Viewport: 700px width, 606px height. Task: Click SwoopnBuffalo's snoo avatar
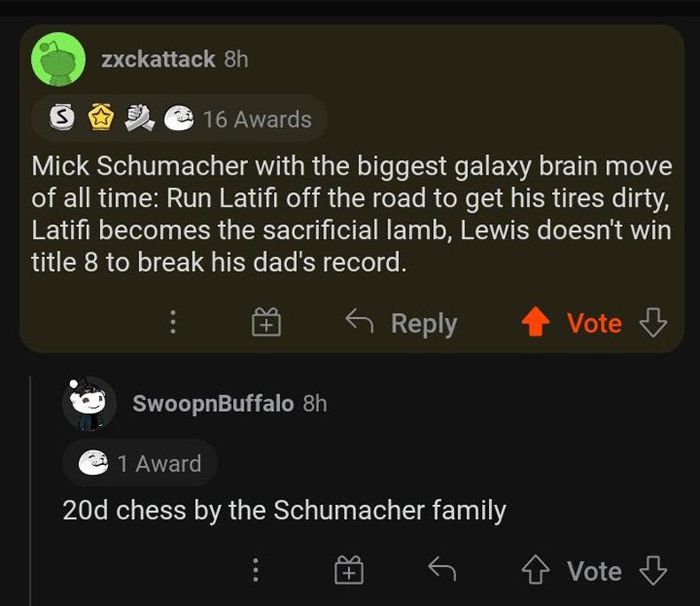(89, 403)
